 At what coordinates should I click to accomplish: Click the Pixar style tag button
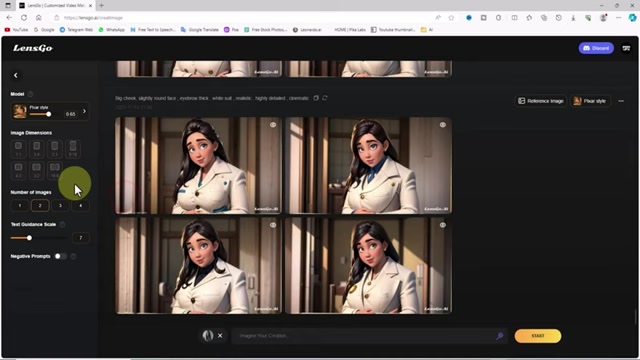(590, 101)
